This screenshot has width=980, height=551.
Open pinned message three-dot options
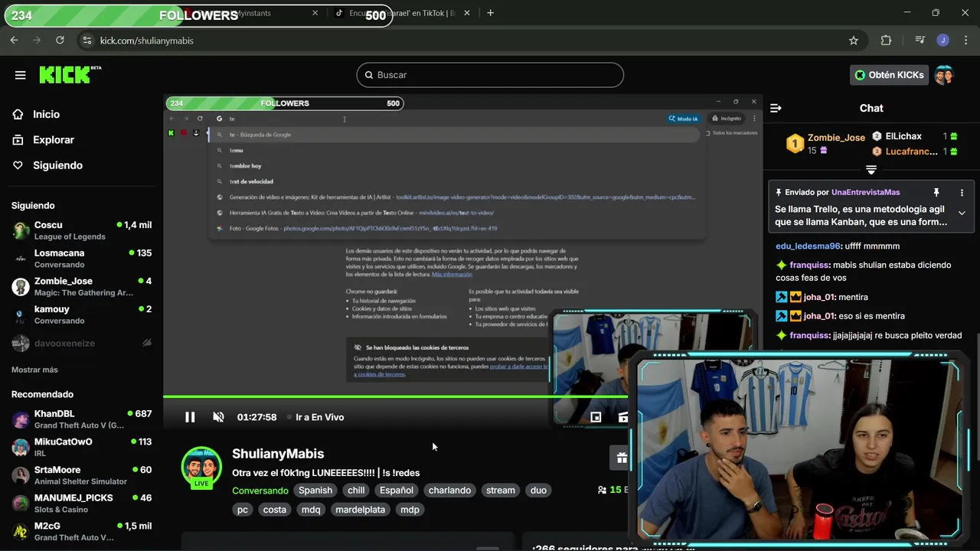click(962, 193)
